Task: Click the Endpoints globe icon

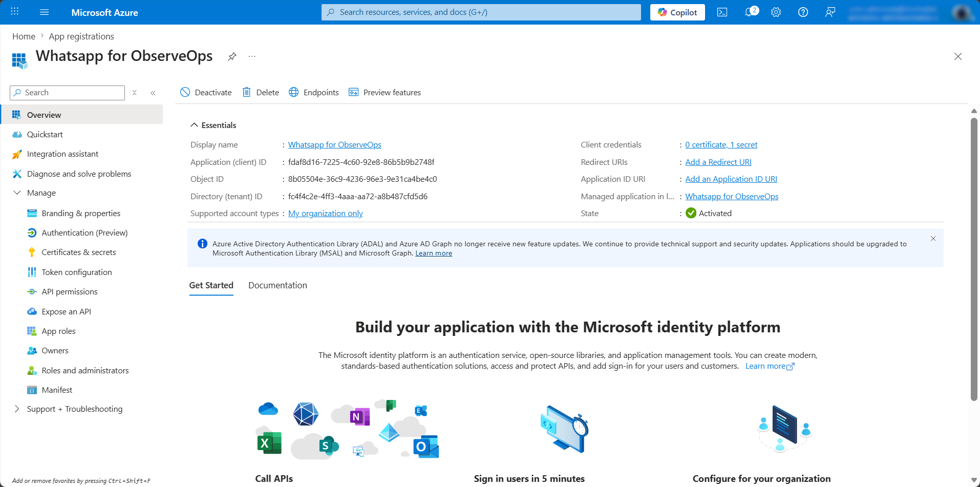Action: (x=293, y=92)
